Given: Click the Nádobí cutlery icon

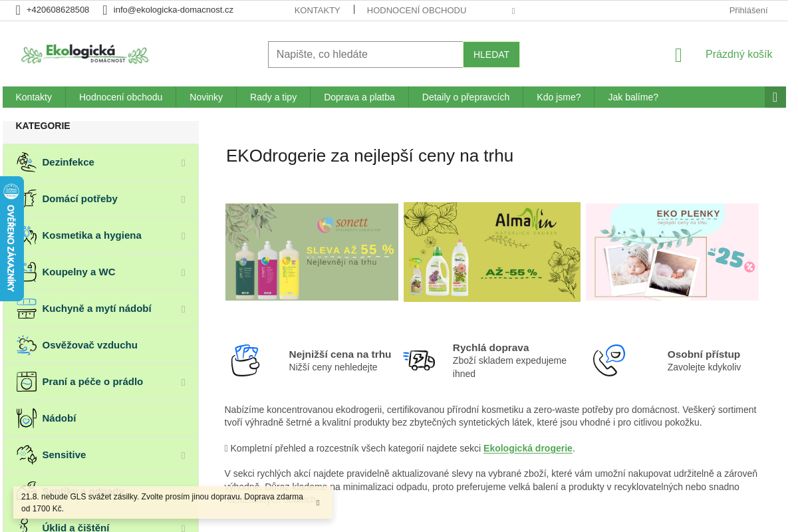Looking at the screenshot, I should click(x=27, y=418).
